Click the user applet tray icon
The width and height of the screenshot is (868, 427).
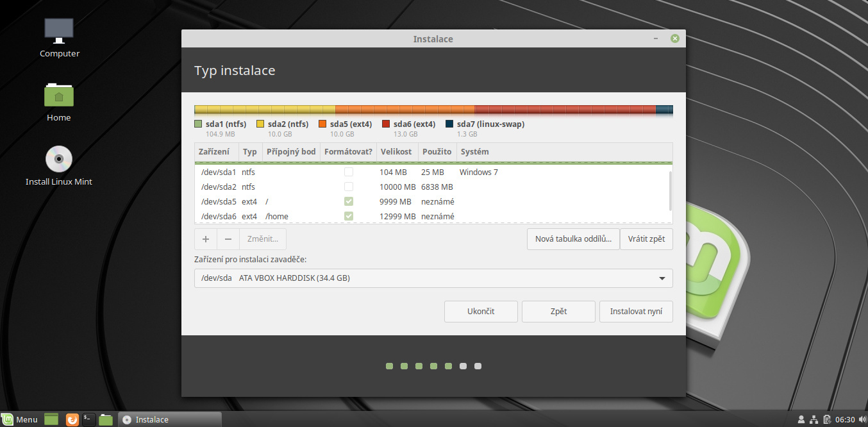point(801,419)
